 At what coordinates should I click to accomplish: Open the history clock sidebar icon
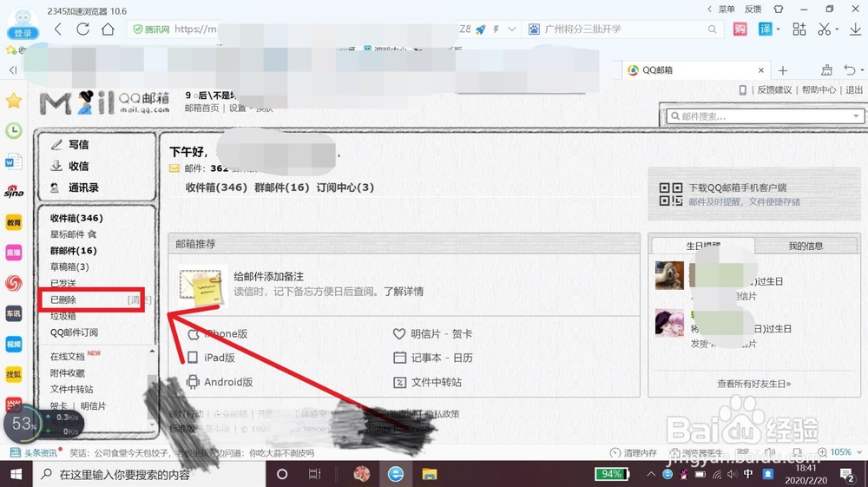tap(13, 130)
